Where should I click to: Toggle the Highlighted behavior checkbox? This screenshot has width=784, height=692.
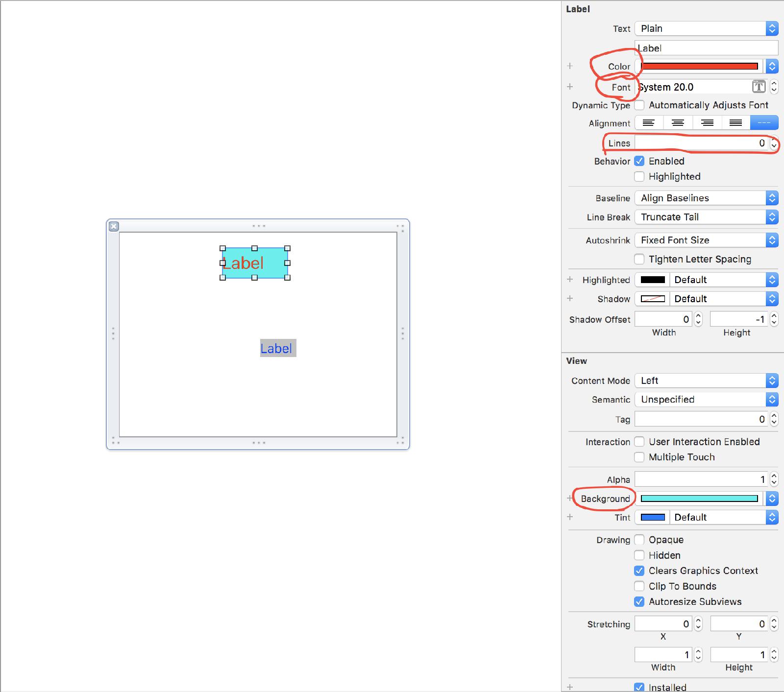pos(639,176)
